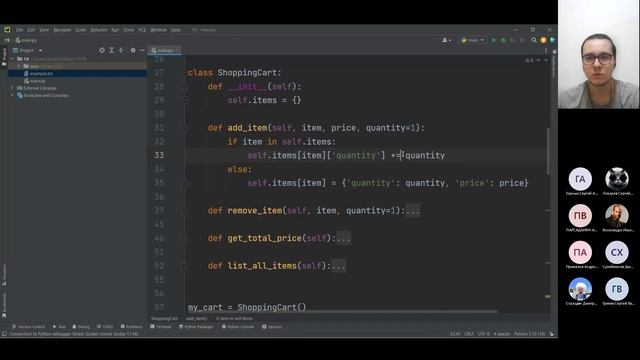This screenshot has width=640, height=360.
Task: Open TODO tool window
Action: 105,327
